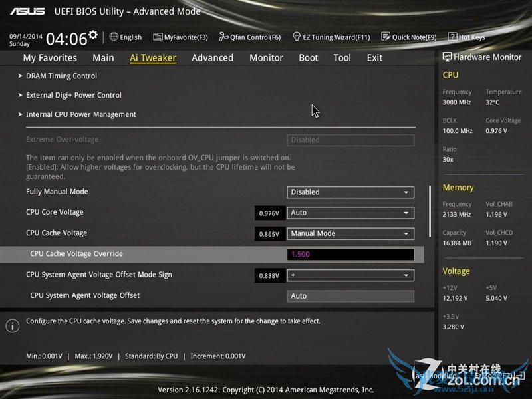Screen dimensions: 532x399
Task: Click the Max.: 1.920V hint text
Action: click(94, 356)
